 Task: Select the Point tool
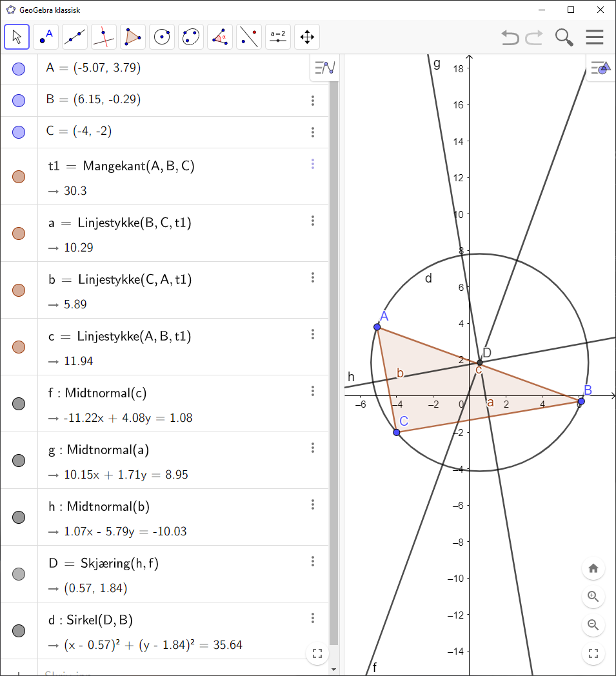(45, 37)
